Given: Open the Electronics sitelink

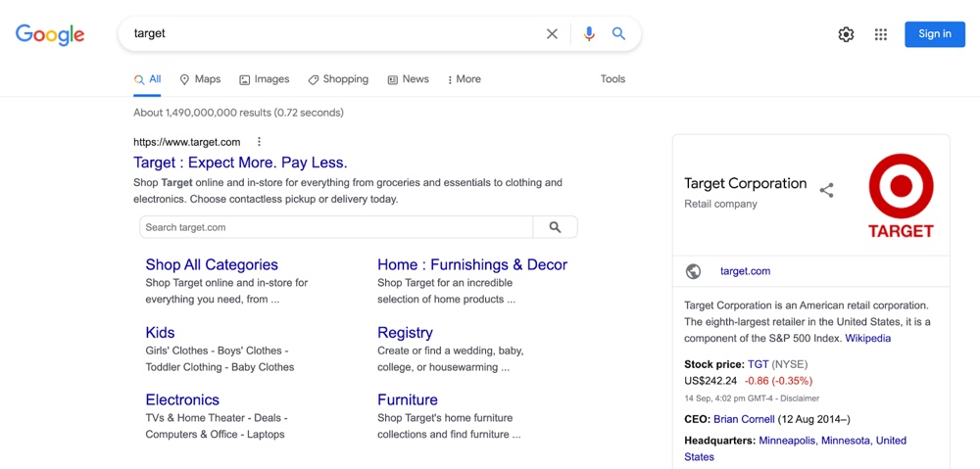Looking at the screenshot, I should [x=182, y=399].
